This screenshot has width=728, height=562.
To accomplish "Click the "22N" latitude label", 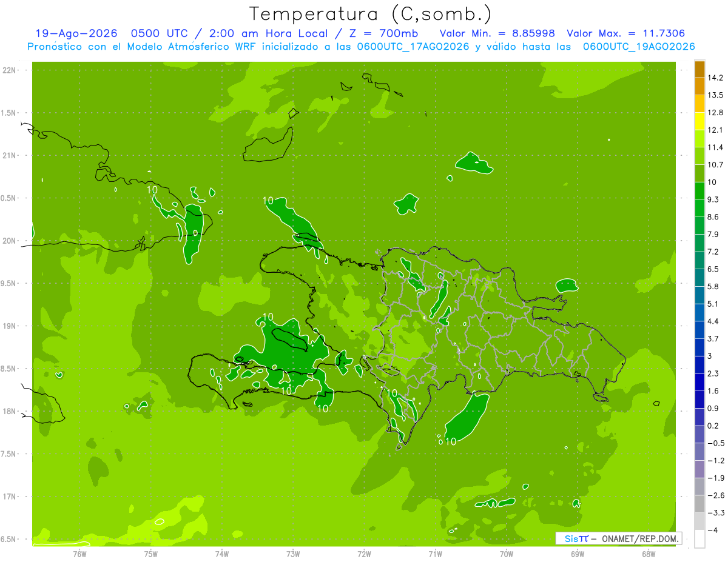I will (x=9, y=70).
